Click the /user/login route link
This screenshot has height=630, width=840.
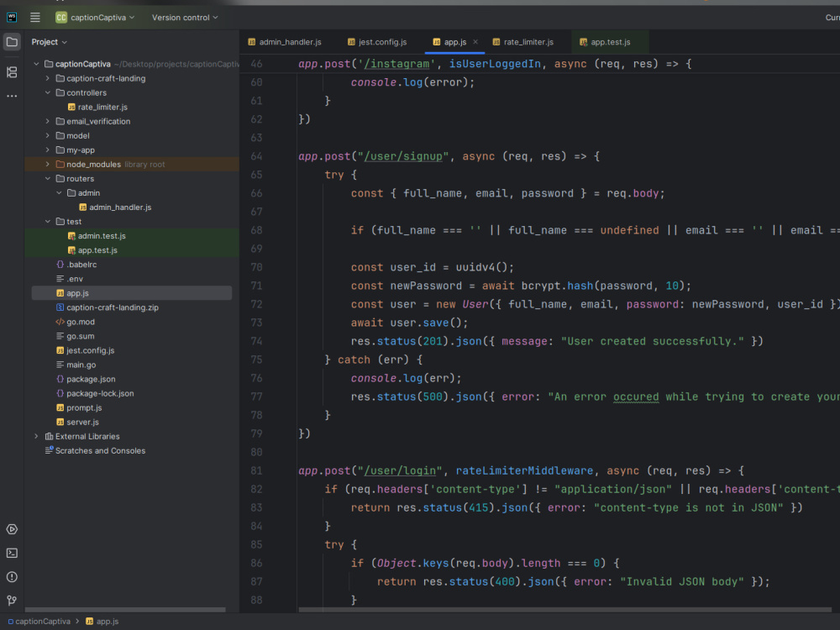[x=400, y=471]
